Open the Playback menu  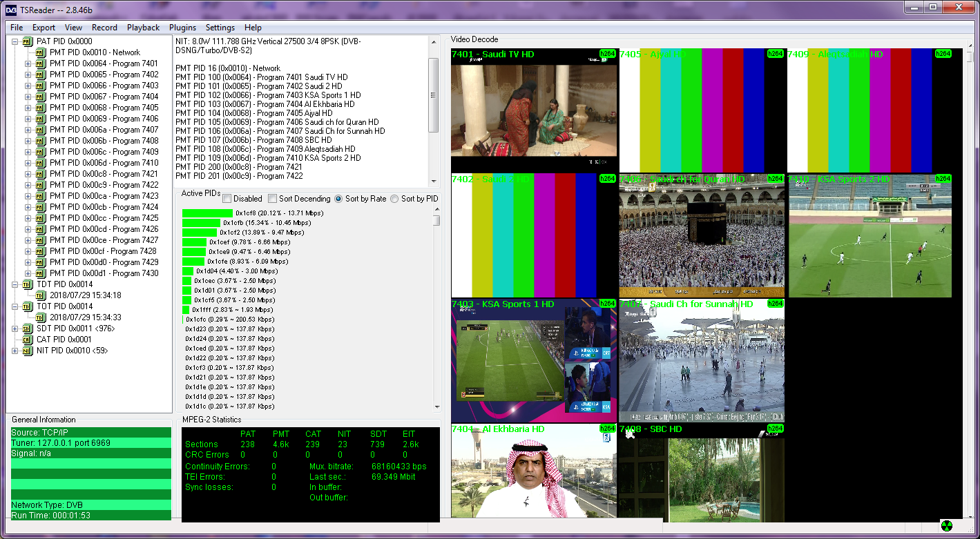[x=143, y=28]
